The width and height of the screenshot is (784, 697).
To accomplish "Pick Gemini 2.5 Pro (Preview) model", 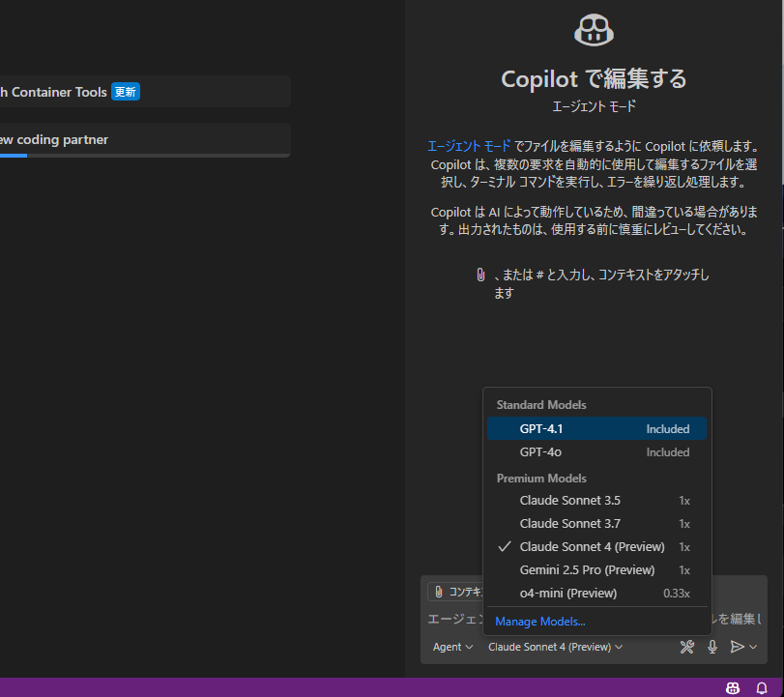I will [x=596, y=570].
